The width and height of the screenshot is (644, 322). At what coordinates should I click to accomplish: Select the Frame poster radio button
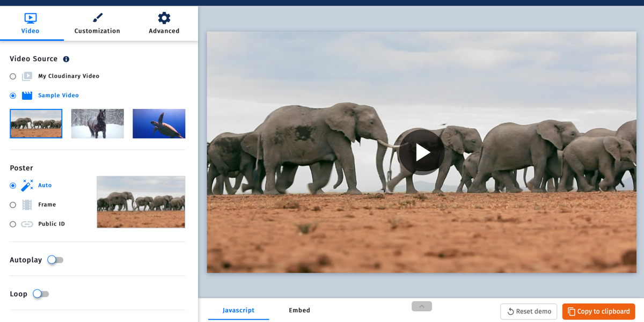pyautogui.click(x=13, y=205)
